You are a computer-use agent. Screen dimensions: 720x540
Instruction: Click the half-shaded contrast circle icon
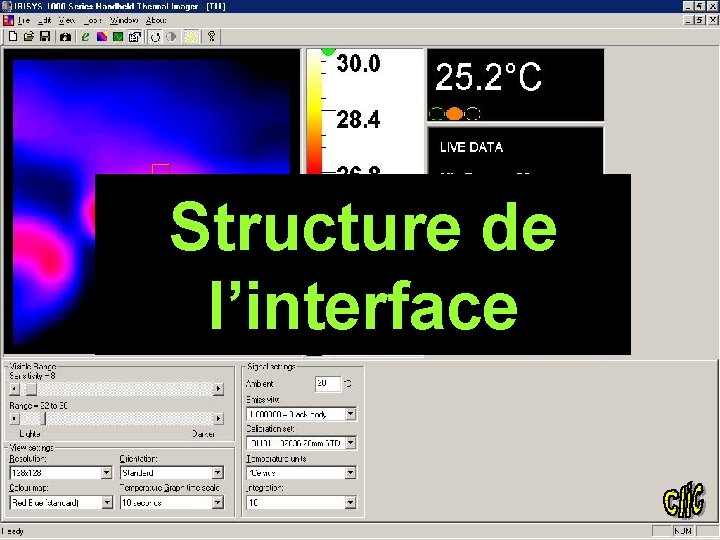171,37
